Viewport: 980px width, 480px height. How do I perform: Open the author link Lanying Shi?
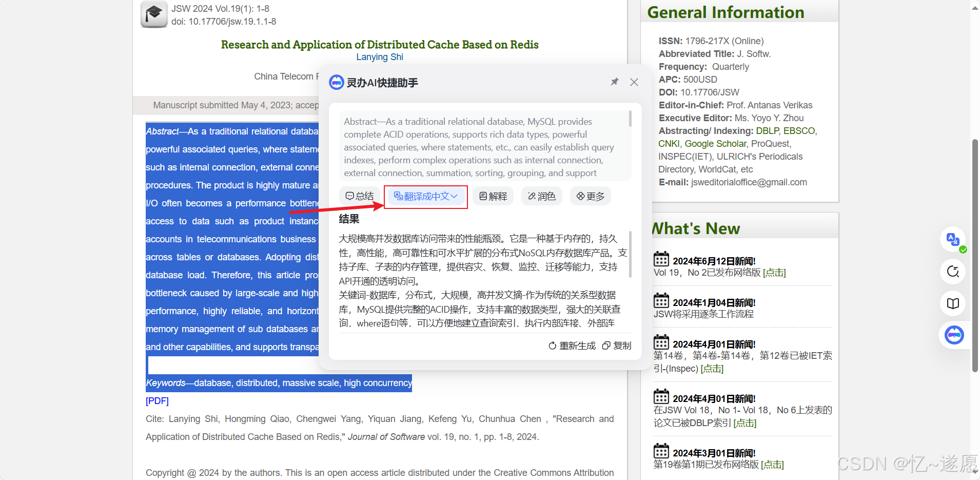tap(380, 57)
